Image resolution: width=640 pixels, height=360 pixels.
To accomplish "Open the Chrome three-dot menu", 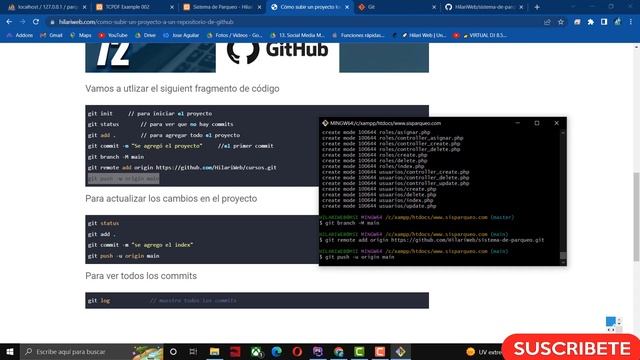I will point(631,22).
